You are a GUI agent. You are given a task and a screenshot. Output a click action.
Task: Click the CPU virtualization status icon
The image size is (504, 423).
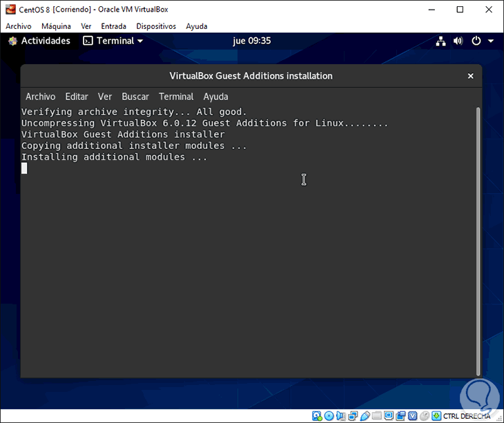point(412,416)
